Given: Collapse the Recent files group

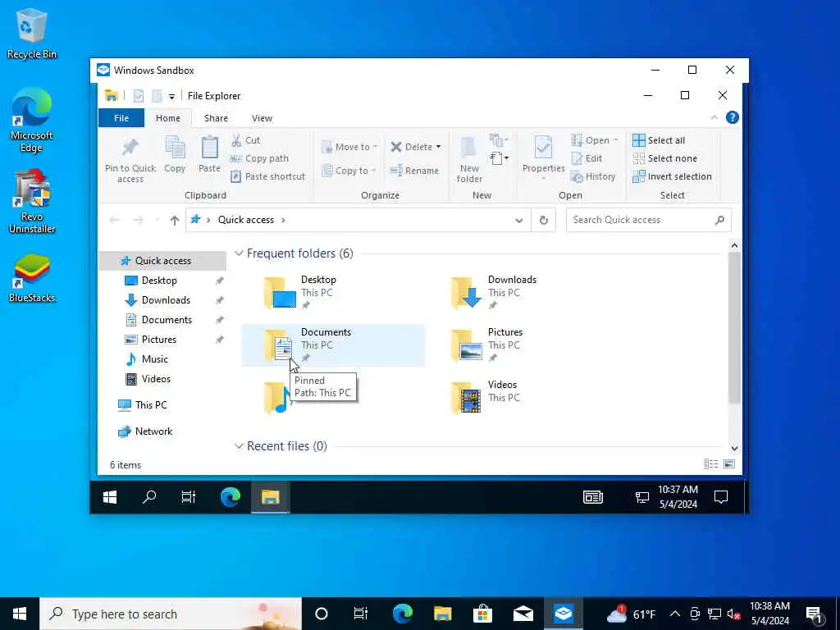Looking at the screenshot, I should click(239, 446).
